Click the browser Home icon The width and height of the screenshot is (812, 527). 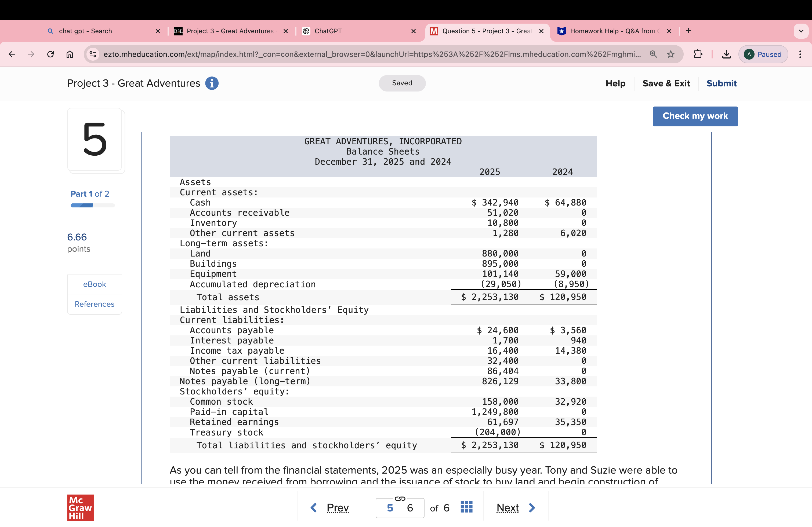pos(70,54)
